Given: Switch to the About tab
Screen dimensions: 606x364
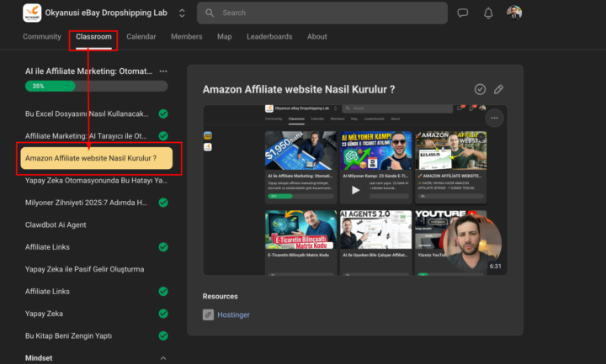Looking at the screenshot, I should pyautogui.click(x=317, y=37).
